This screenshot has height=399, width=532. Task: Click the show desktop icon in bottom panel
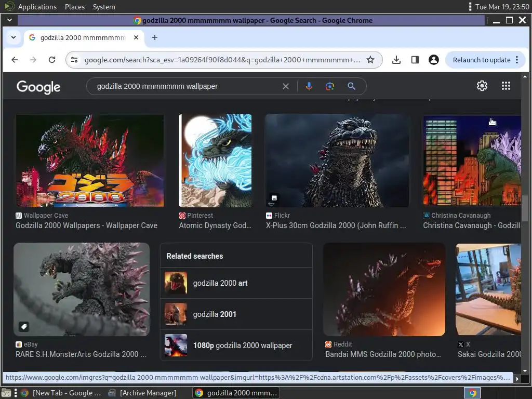(x=6, y=393)
